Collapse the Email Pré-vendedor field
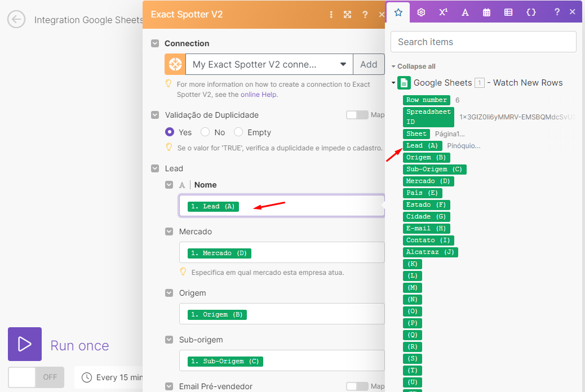 point(169,386)
